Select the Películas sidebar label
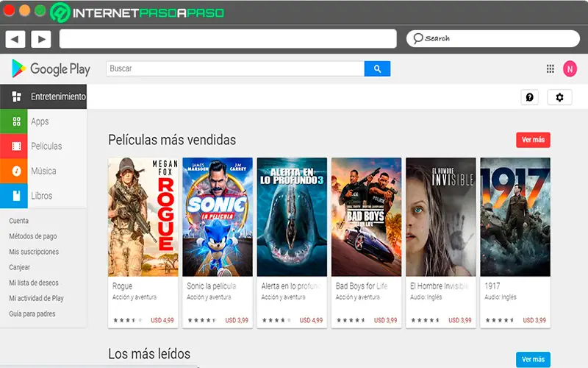Image resolution: width=588 pixels, height=368 pixels. (x=46, y=146)
